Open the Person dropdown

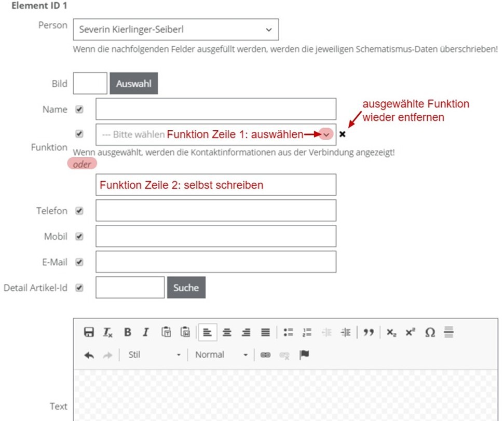[x=175, y=30]
